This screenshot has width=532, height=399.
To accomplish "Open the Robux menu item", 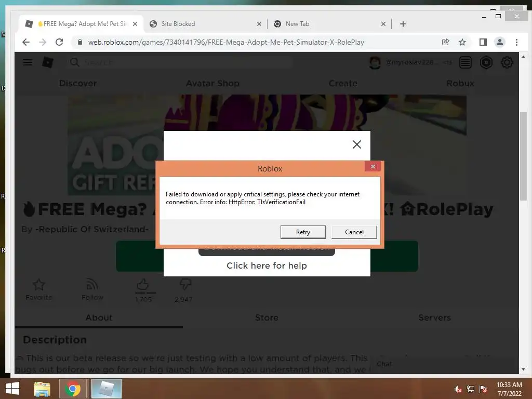I will [x=460, y=83].
